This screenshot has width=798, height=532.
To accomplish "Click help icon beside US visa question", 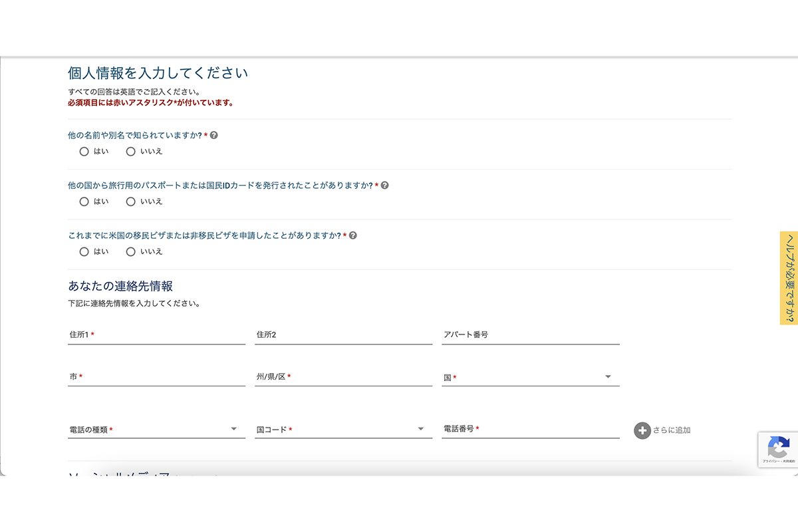I will tap(353, 235).
